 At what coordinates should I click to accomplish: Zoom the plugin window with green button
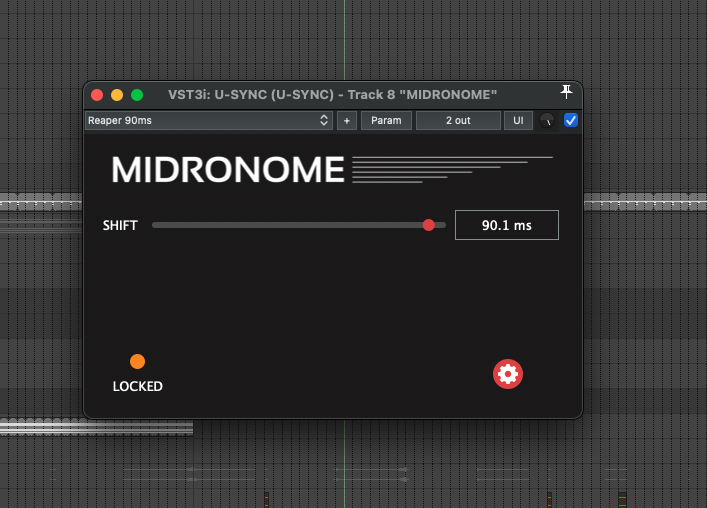click(137, 95)
